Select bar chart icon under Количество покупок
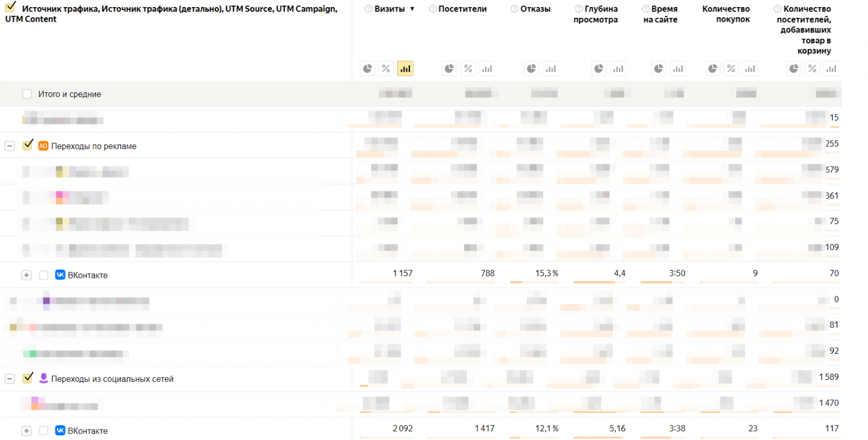The height and width of the screenshot is (440, 868). tap(750, 68)
